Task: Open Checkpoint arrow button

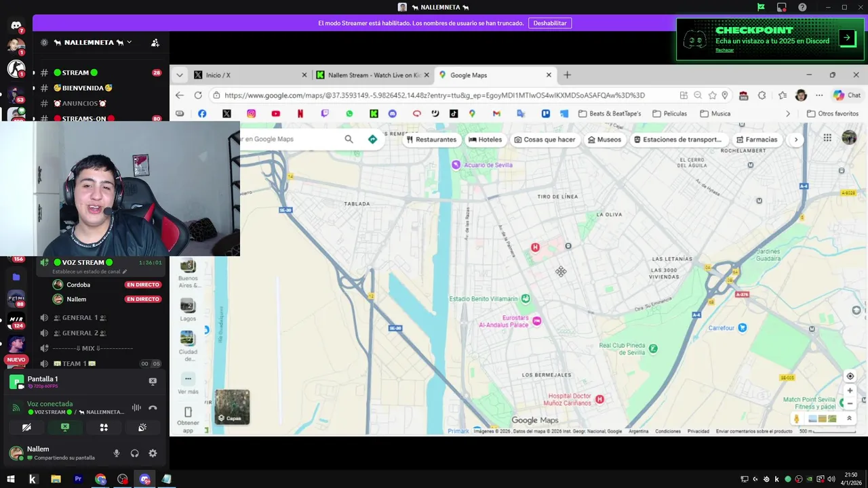Action: (x=846, y=38)
